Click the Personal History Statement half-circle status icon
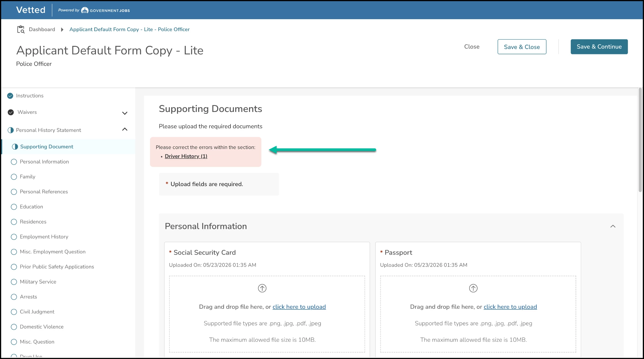The image size is (644, 359). 10,130
